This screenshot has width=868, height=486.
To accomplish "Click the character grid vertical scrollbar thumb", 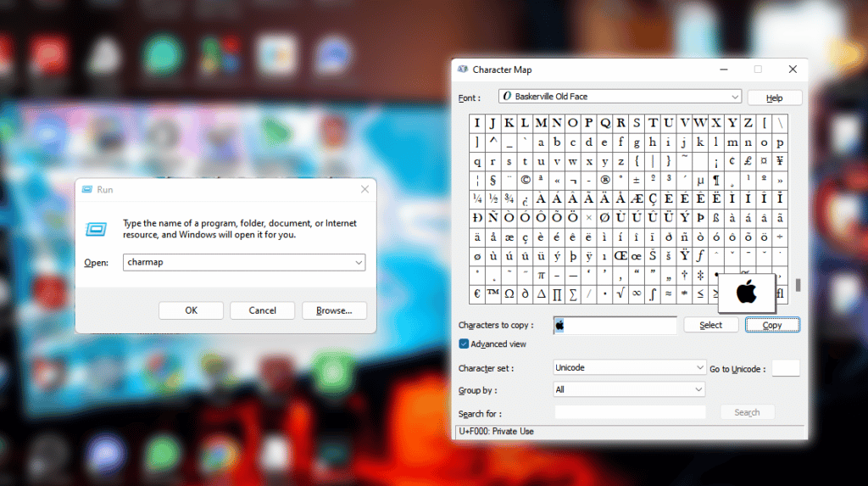I will pyautogui.click(x=797, y=285).
